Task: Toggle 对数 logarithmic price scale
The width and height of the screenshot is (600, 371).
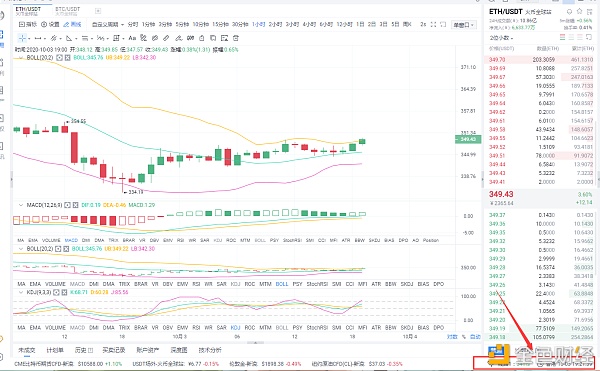Action: (x=452, y=337)
